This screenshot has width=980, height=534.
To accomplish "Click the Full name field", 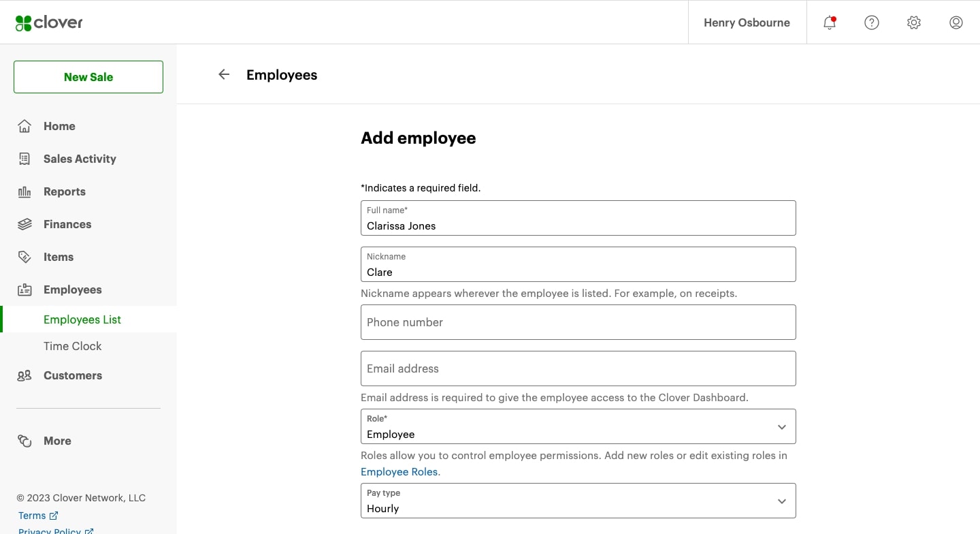I will (x=578, y=218).
